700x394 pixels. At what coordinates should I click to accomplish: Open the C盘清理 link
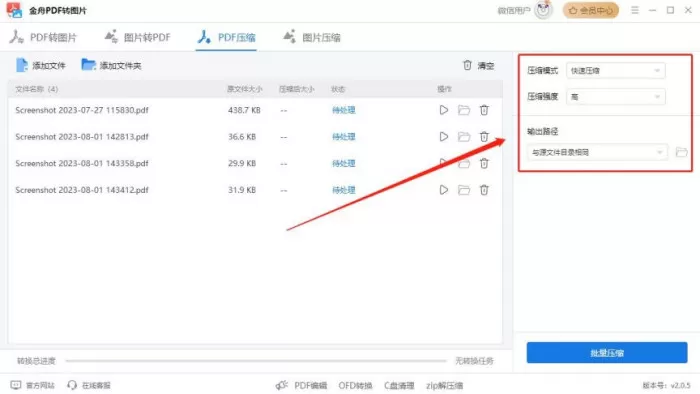[399, 385]
